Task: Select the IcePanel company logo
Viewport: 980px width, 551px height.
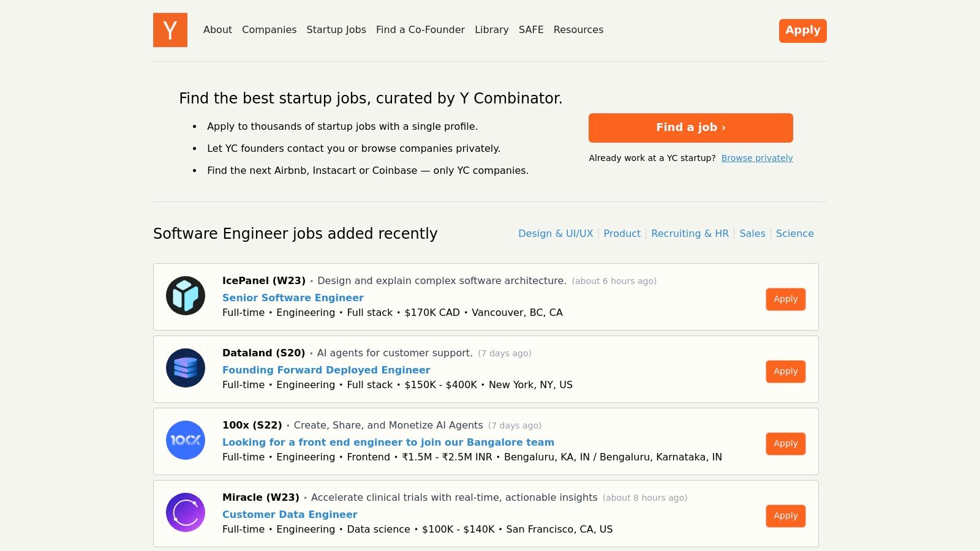Action: point(185,296)
